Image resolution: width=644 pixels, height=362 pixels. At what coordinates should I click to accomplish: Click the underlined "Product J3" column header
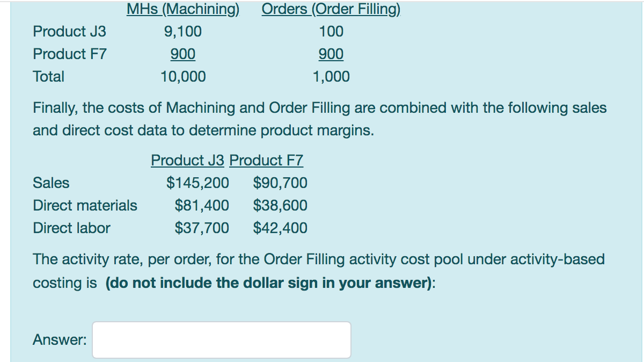tap(187, 160)
